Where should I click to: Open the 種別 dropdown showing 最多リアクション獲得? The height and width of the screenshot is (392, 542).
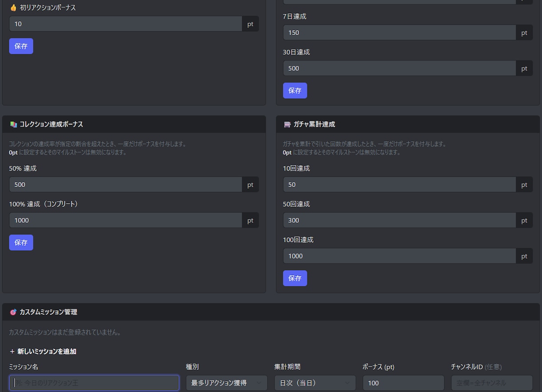coord(227,383)
